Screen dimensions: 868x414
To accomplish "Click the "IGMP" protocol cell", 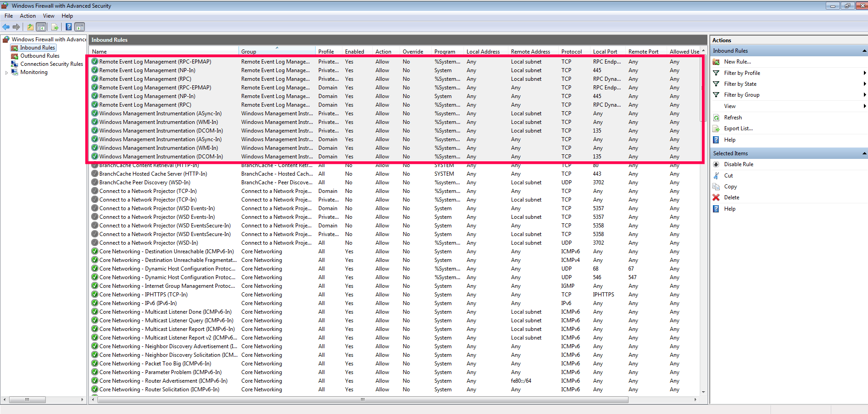I will tap(568, 286).
